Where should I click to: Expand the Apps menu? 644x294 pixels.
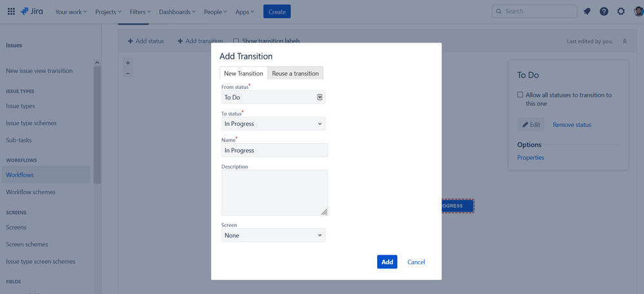[x=245, y=12]
